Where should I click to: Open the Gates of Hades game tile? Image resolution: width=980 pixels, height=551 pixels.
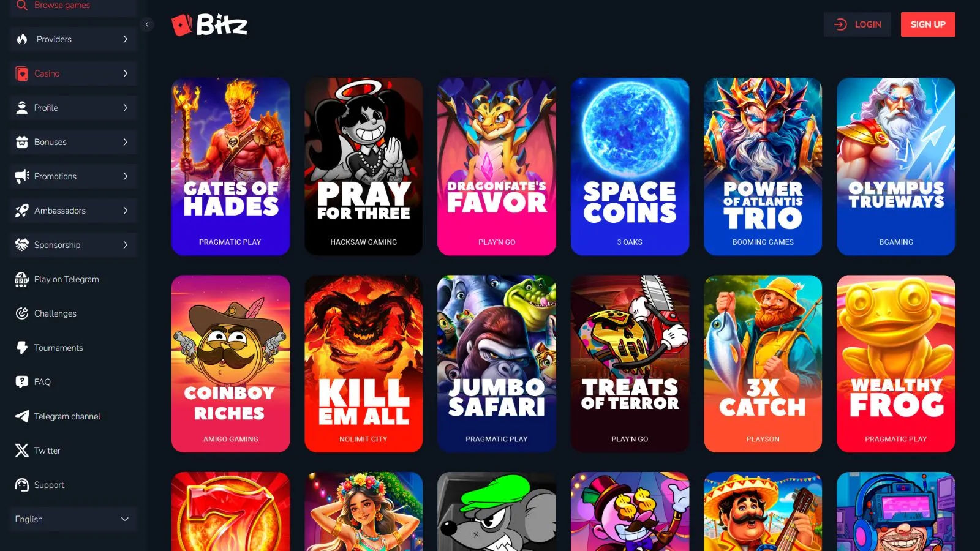[231, 167]
